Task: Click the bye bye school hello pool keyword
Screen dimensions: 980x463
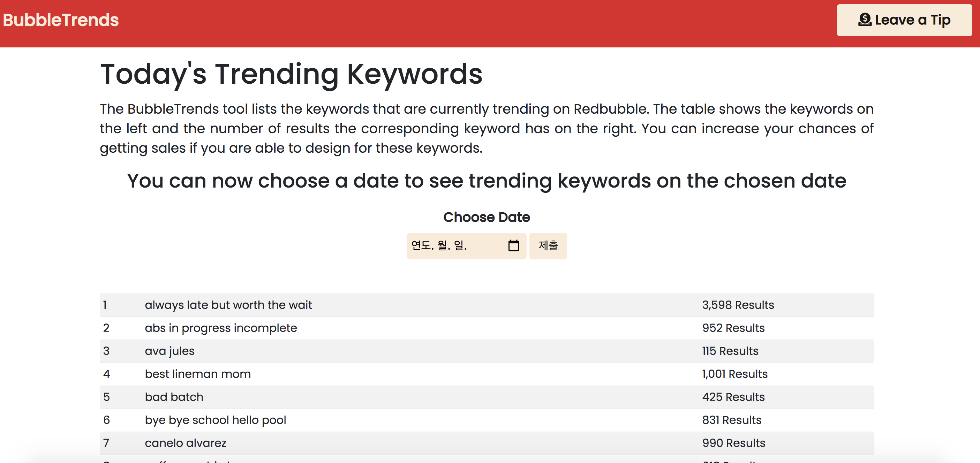Action: pos(215,420)
